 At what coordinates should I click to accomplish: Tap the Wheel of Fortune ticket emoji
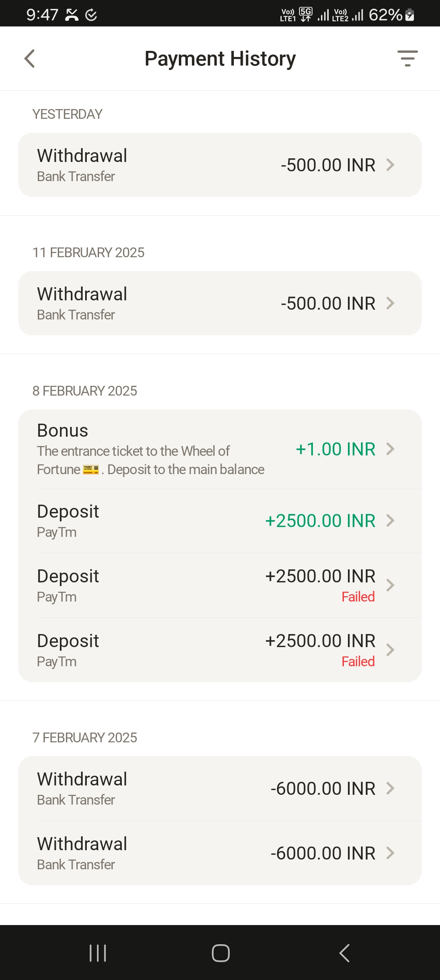[90, 470]
